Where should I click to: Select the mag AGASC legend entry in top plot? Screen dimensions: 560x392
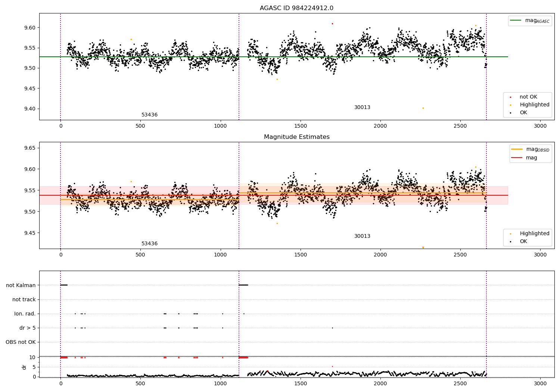pyautogui.click(x=530, y=21)
